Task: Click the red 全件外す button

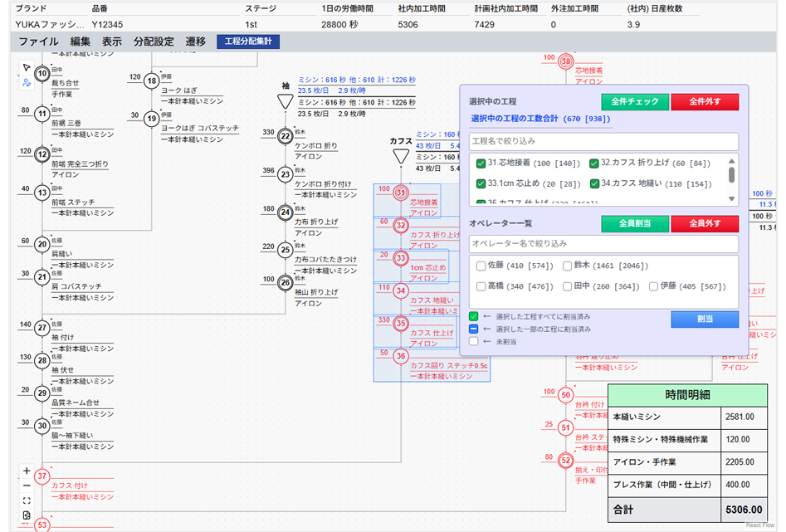Action: pyautogui.click(x=705, y=102)
